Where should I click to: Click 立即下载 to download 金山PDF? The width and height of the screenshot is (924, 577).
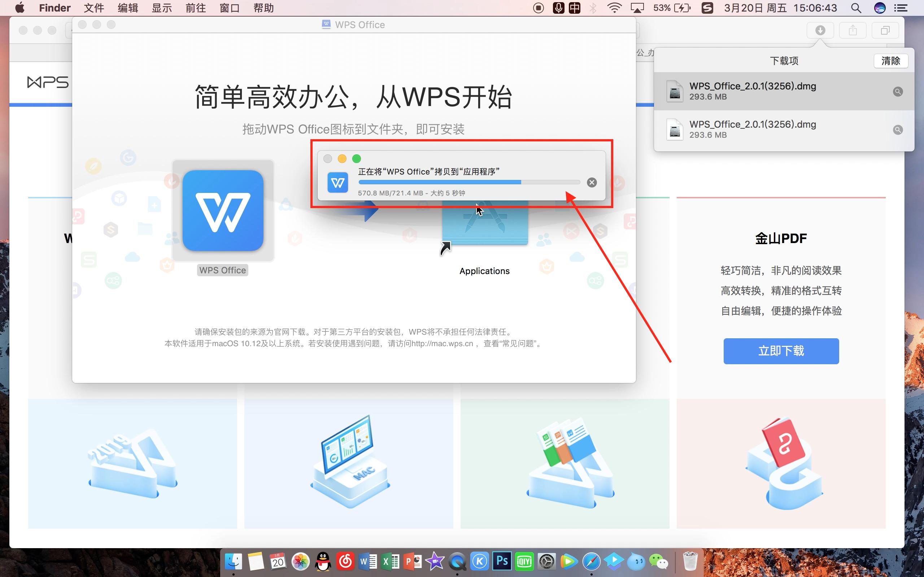(x=781, y=351)
